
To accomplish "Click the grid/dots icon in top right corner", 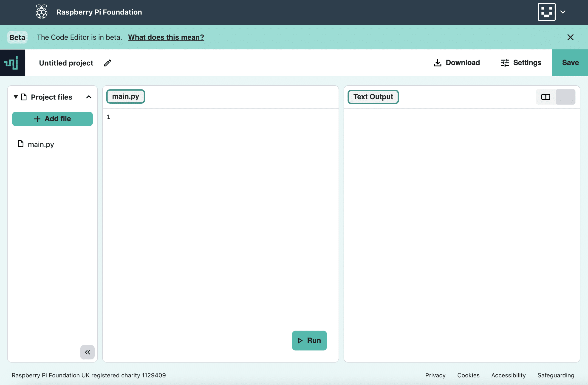I will (x=547, y=11).
